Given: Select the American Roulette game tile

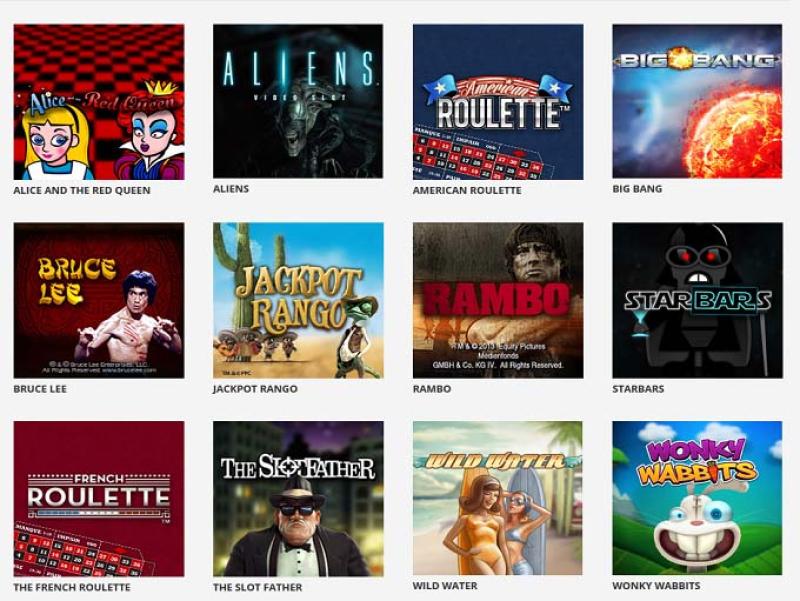Looking at the screenshot, I should [498, 102].
